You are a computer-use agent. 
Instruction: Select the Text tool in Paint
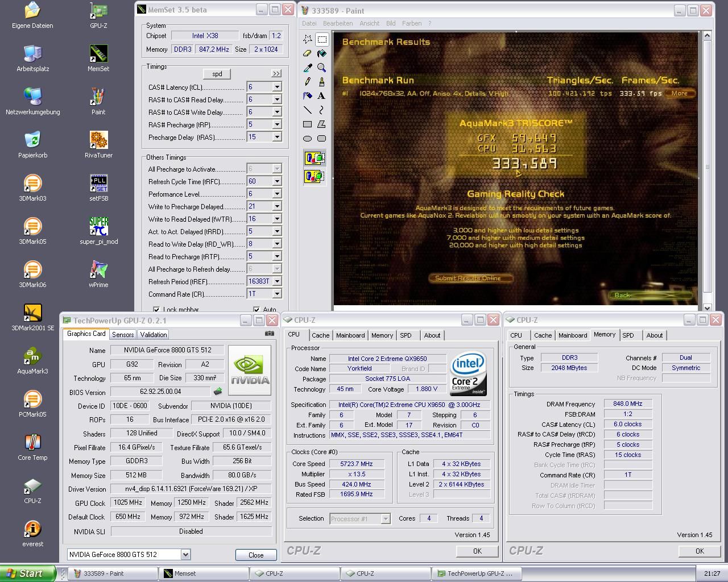point(322,96)
